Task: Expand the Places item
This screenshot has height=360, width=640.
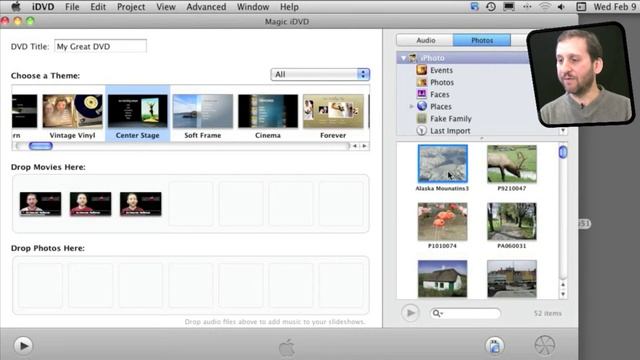Action: pyautogui.click(x=411, y=107)
